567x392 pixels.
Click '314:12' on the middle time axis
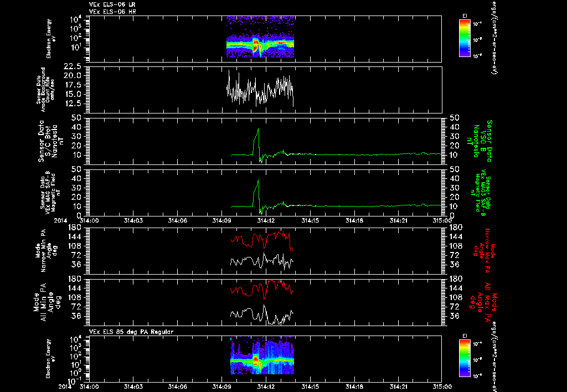click(x=265, y=220)
